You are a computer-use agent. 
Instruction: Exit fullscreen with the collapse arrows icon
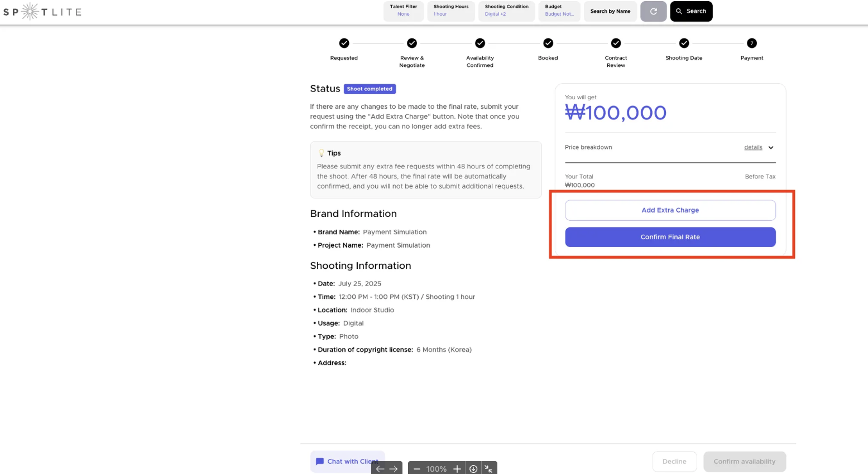(x=488, y=469)
